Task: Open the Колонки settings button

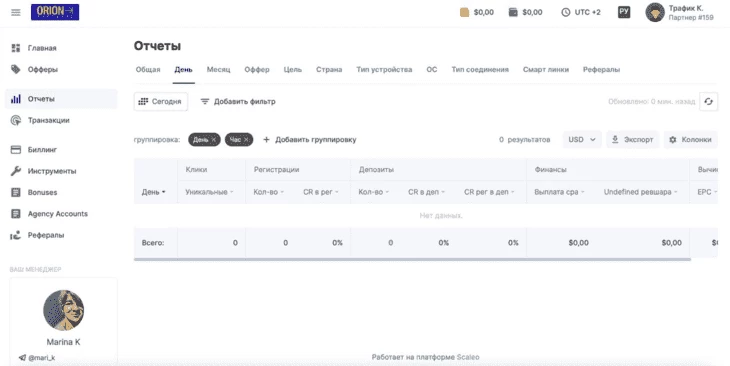Action: (690, 140)
